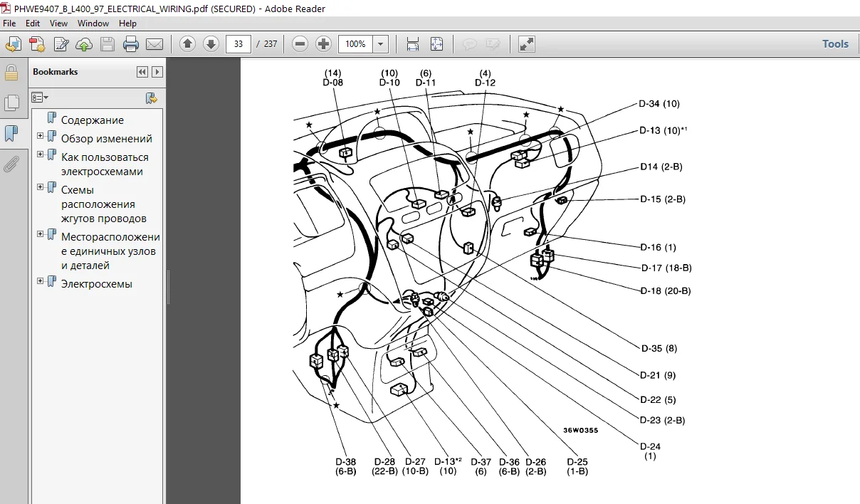Click the Highlight text icon

click(x=493, y=44)
